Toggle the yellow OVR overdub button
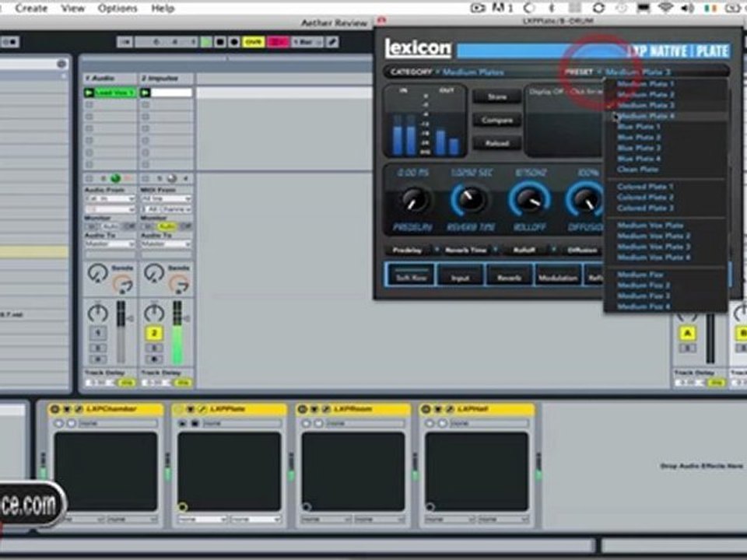Viewport: 747px width, 560px height. (x=254, y=42)
